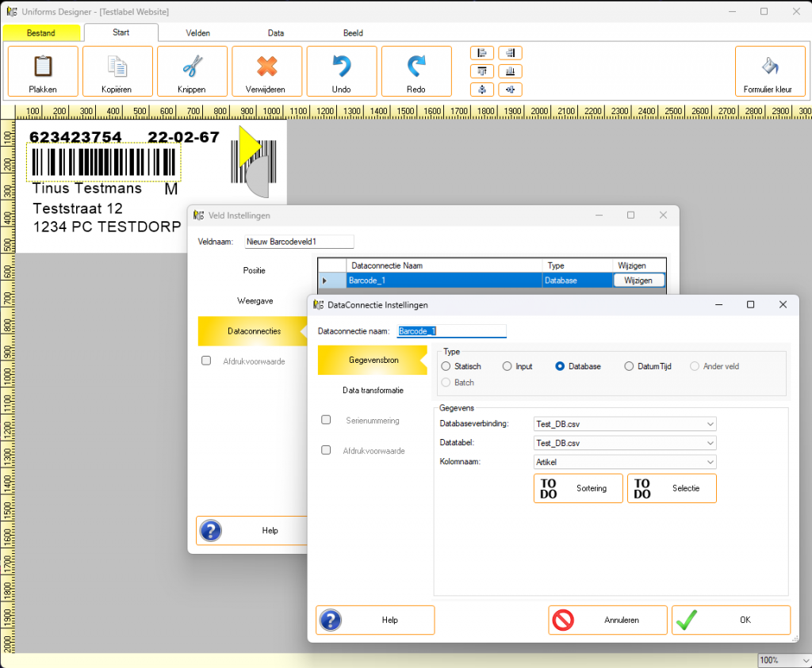Open the Bestand menu tab
The height and width of the screenshot is (668, 812).
tap(41, 33)
